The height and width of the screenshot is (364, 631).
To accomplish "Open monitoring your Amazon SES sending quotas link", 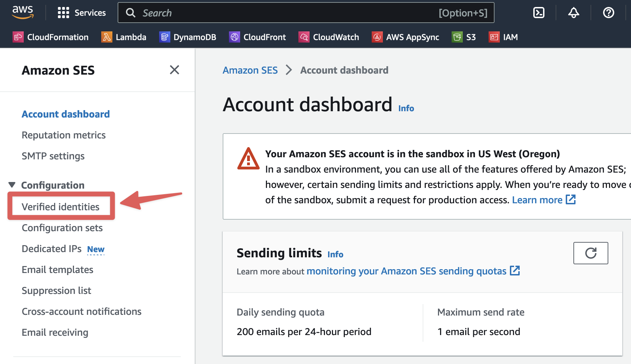I will [406, 271].
